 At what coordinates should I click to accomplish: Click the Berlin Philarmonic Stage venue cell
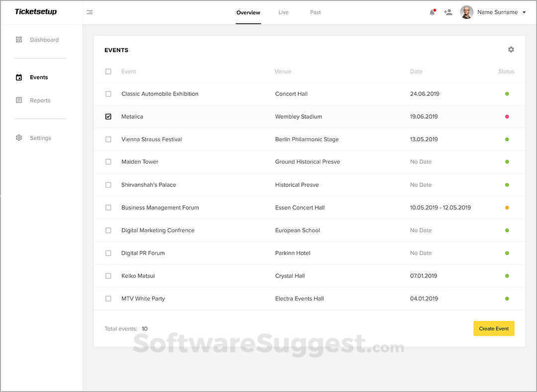click(x=307, y=139)
